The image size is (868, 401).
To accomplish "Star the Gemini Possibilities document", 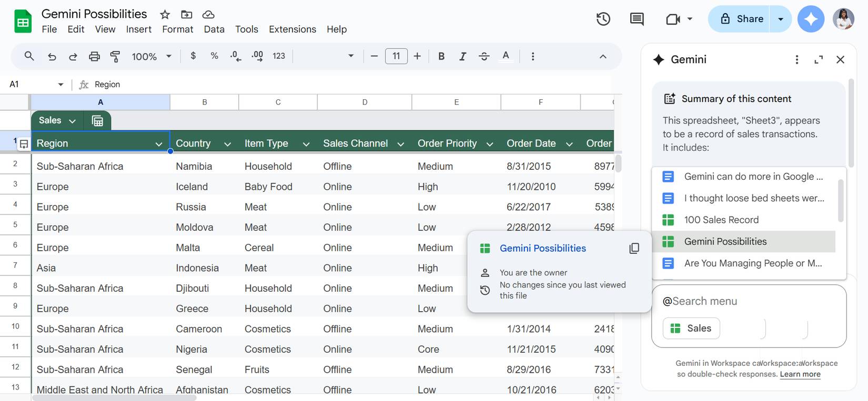I will tap(165, 15).
